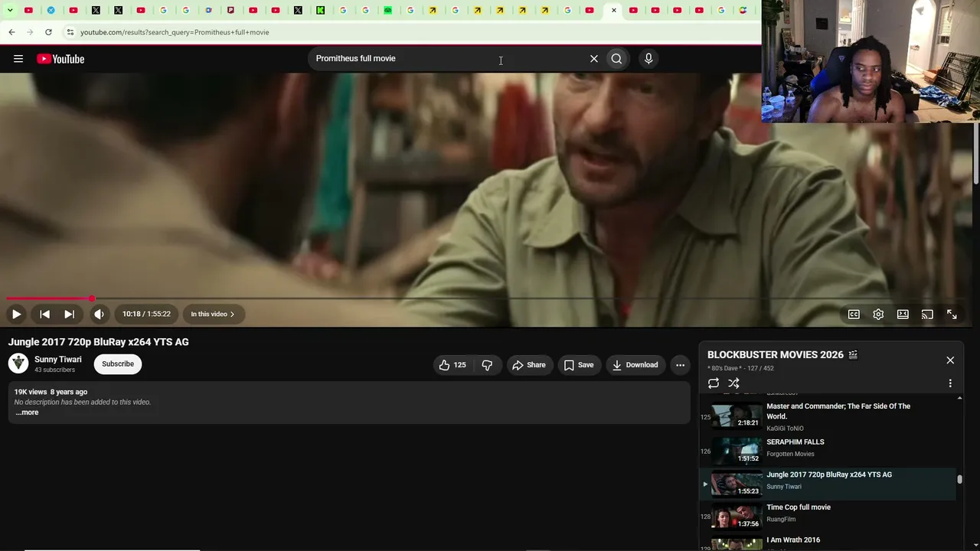Skip ahead to the next playlist video

pos(69,314)
